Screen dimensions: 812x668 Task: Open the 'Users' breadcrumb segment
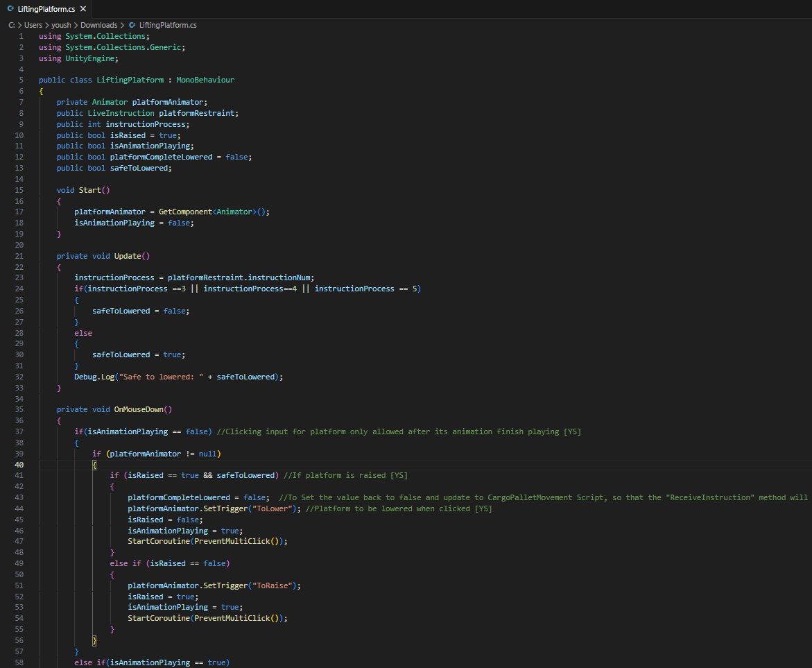[x=33, y=25]
